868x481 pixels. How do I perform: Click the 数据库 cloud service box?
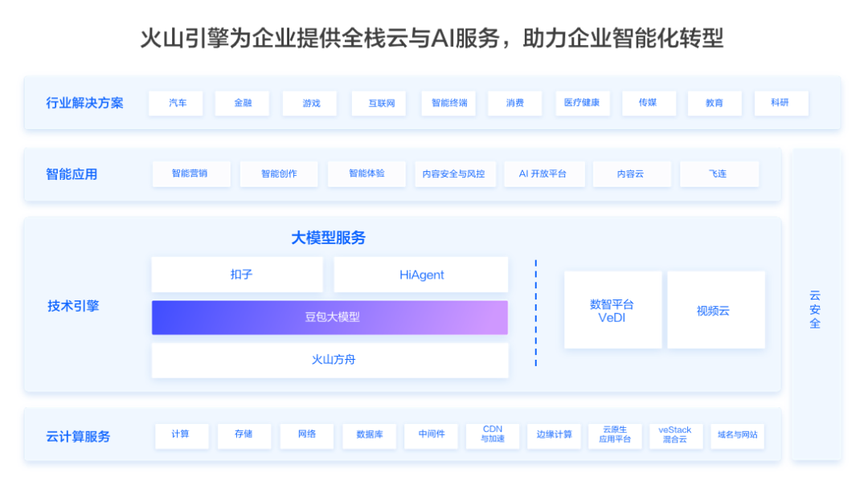point(369,435)
